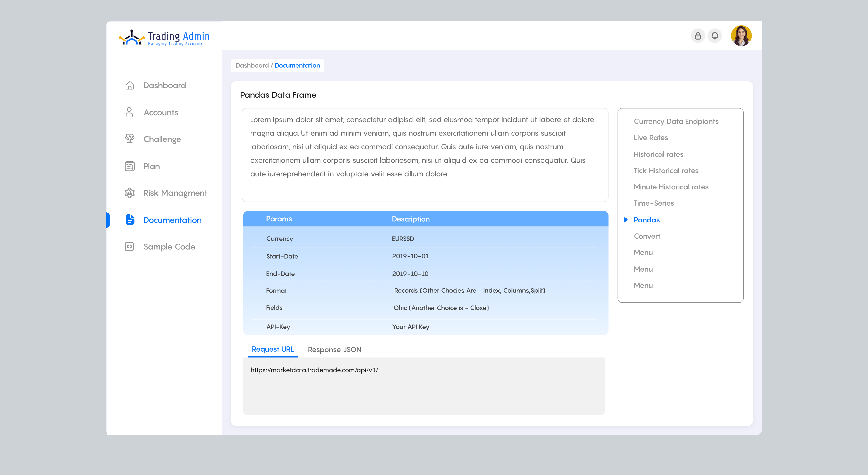Image resolution: width=868 pixels, height=475 pixels.
Task: Select the Dashboard home icon
Action: pyautogui.click(x=130, y=85)
